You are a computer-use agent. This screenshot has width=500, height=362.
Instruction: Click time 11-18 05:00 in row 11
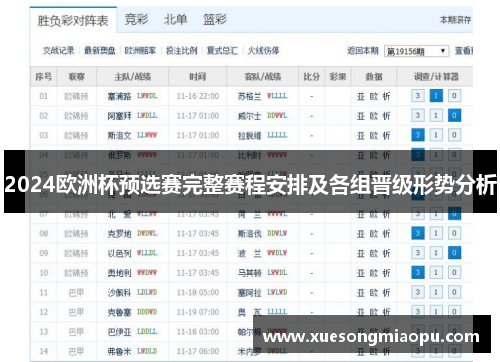pyautogui.click(x=198, y=293)
